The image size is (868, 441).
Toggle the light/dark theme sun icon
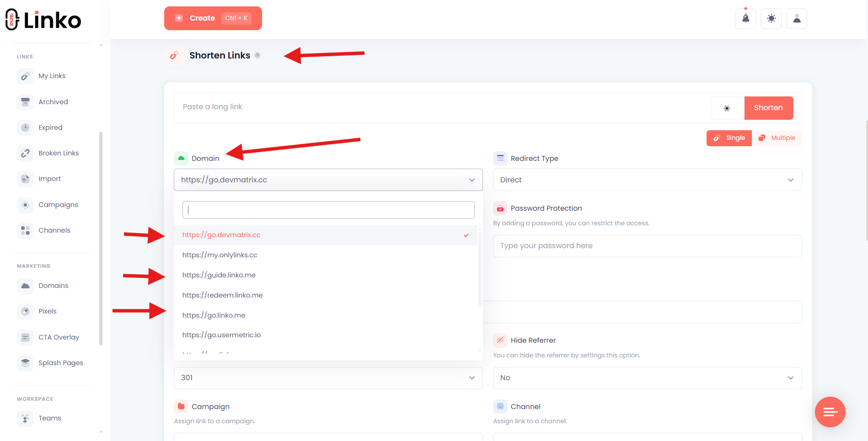(x=771, y=18)
